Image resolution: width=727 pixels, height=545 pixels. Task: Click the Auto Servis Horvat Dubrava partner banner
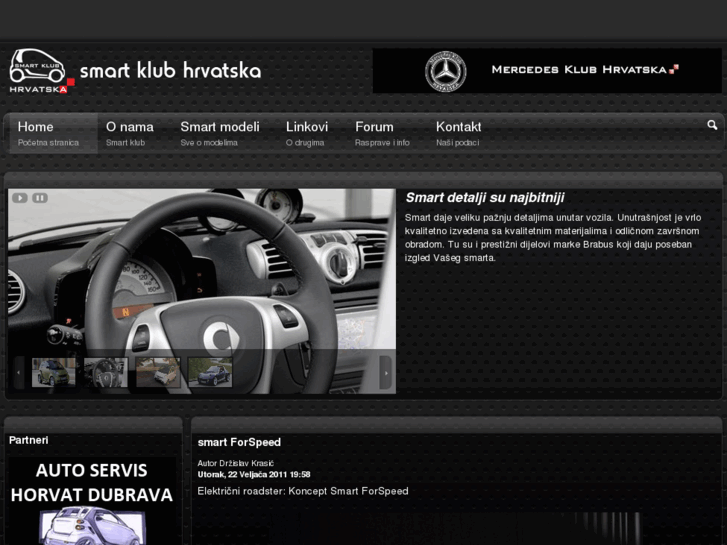pos(92,501)
